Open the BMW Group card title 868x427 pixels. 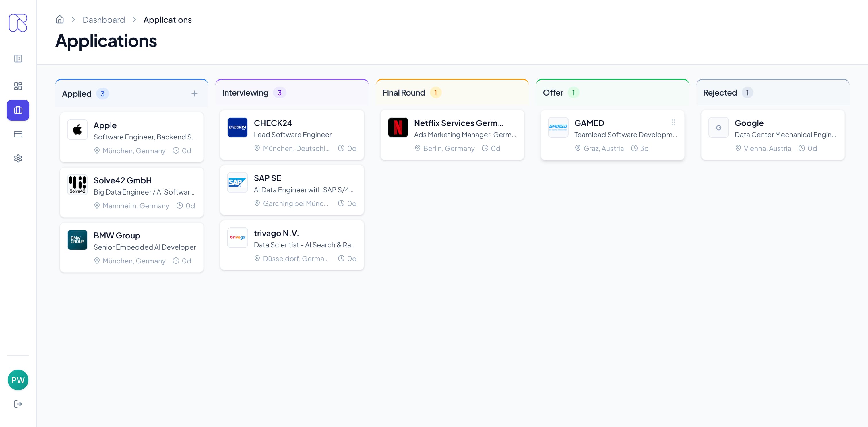coord(117,235)
